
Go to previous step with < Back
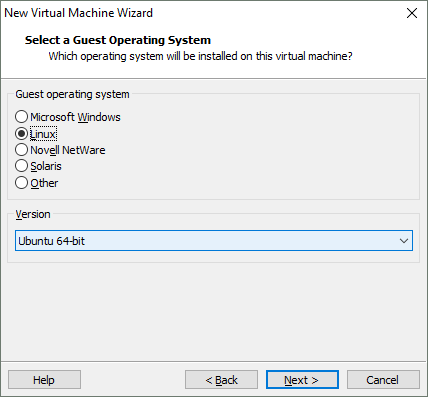[221, 380]
